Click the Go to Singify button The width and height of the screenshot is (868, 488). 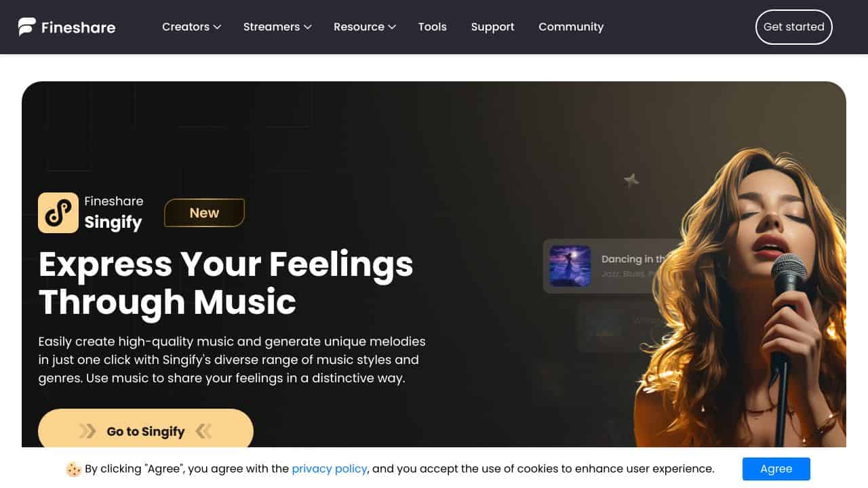(x=146, y=431)
